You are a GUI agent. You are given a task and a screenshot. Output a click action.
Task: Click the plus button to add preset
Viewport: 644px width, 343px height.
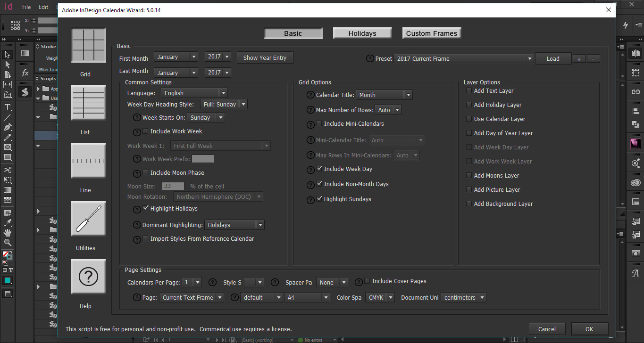click(579, 59)
